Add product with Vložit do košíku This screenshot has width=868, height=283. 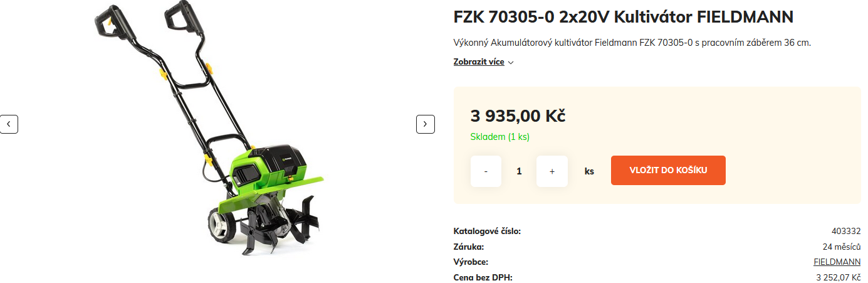pos(668,170)
